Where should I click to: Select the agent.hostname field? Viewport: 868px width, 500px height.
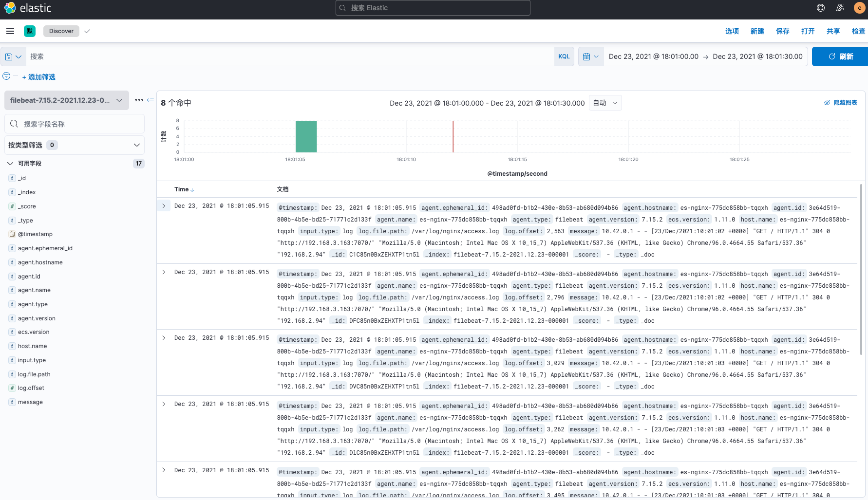tap(40, 262)
